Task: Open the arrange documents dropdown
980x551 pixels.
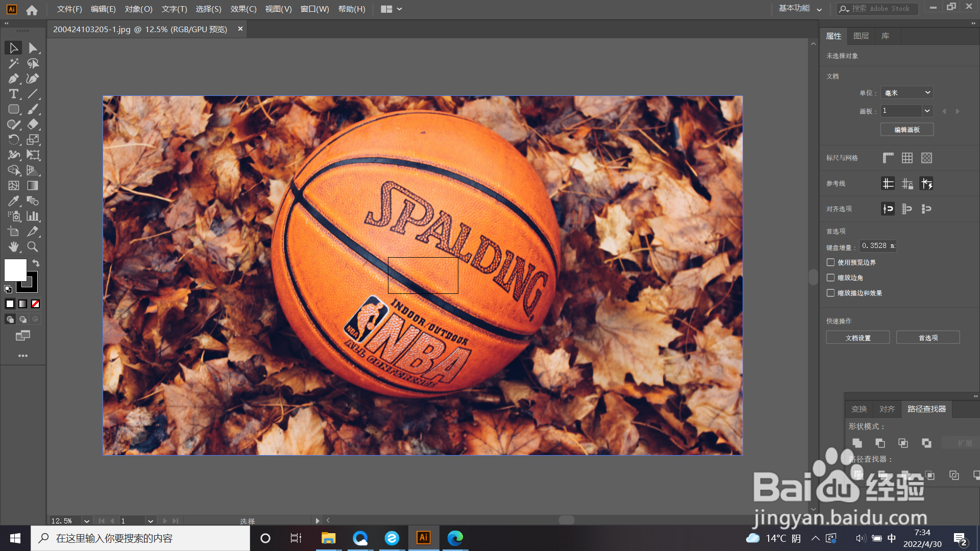Action: pos(391,9)
